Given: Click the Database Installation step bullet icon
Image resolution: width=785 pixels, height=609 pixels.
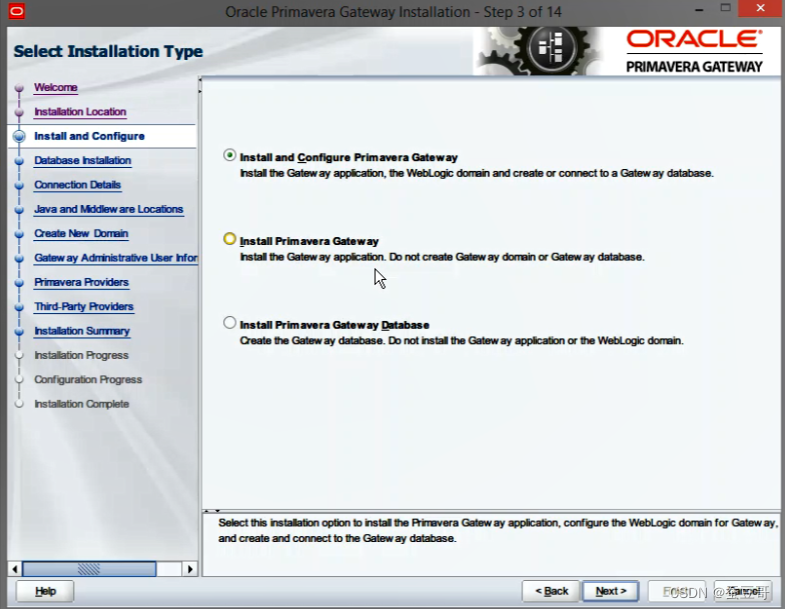Looking at the screenshot, I should (19, 161).
